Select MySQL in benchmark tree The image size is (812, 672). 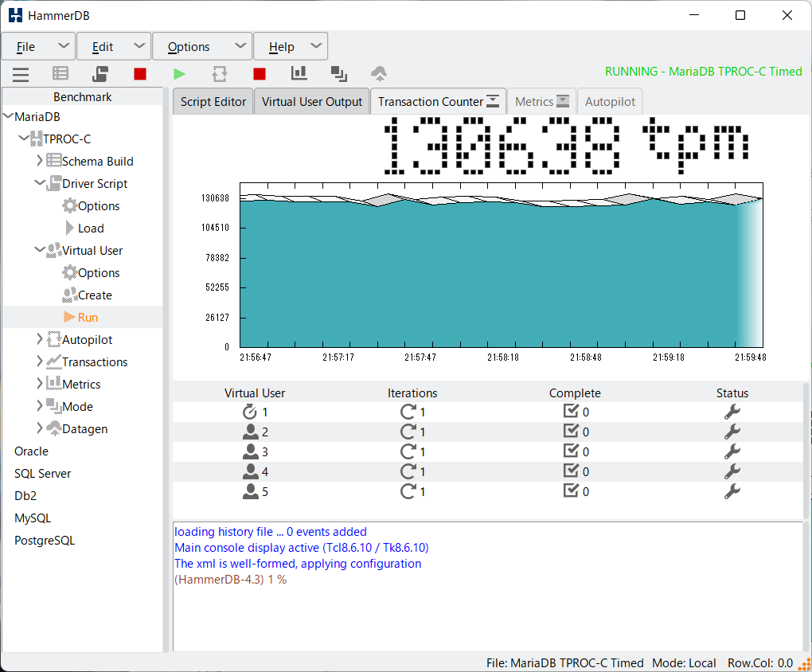pyautogui.click(x=33, y=518)
